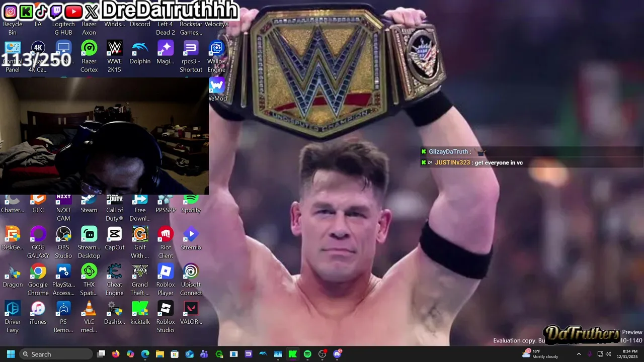The width and height of the screenshot is (644, 362).
Task: Select the PS Remote Play desktop icon
Action: tap(63, 317)
